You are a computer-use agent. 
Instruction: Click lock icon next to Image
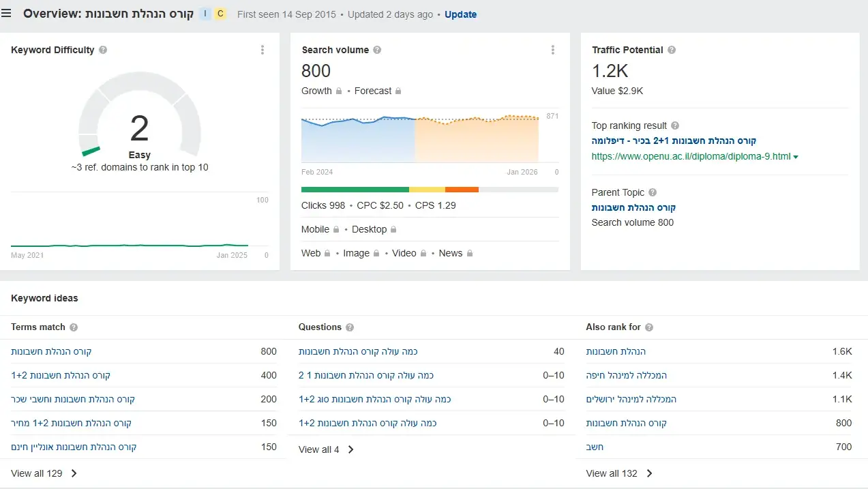click(x=376, y=253)
